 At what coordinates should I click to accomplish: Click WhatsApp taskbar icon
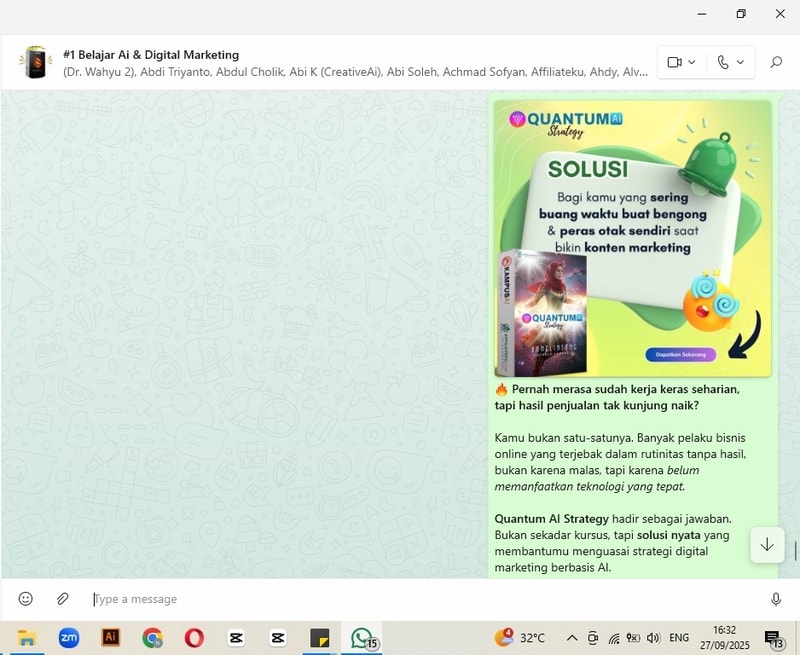362,638
